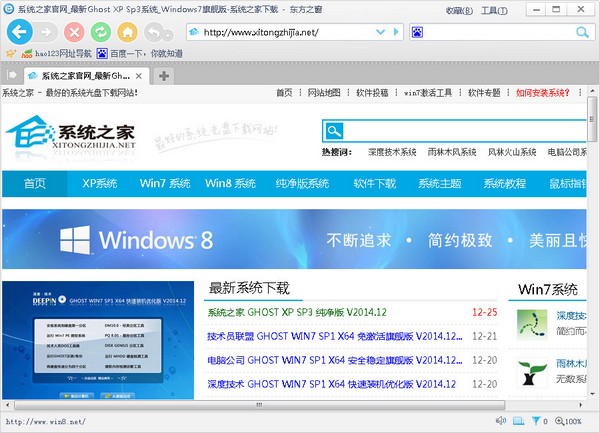
Task: Open 电脑公司 GHOST WIN7 SP1 X64 link
Action: (x=335, y=360)
